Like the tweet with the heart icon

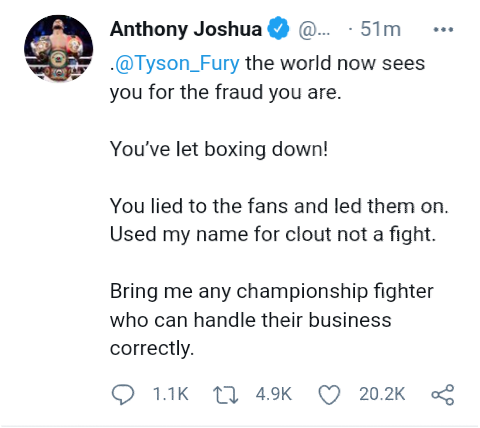click(x=329, y=395)
